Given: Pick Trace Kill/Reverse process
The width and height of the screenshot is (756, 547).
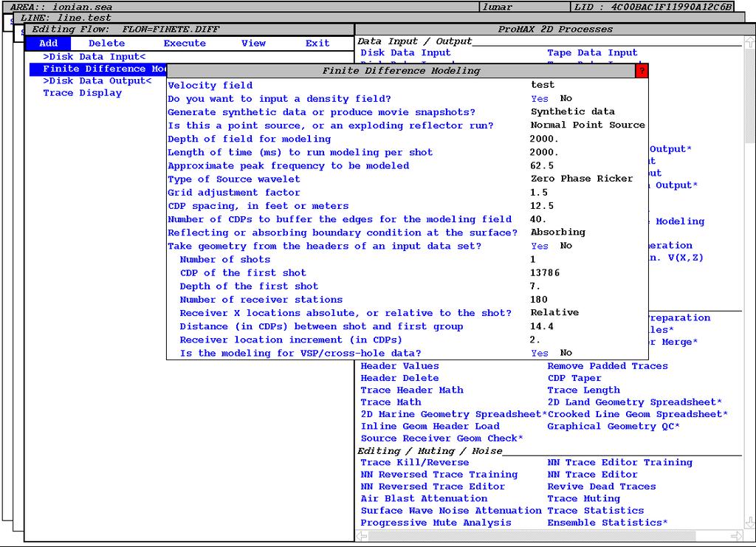Looking at the screenshot, I should pos(415,462).
